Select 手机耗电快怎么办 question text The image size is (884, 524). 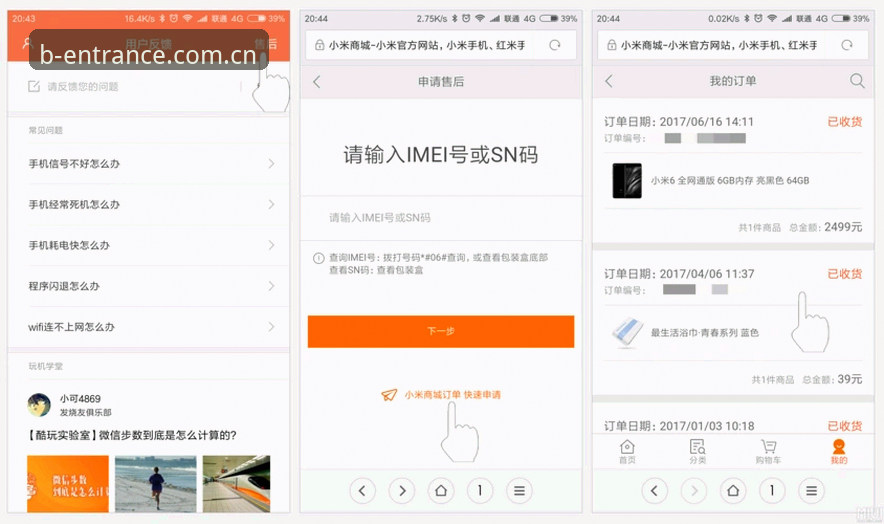[69, 245]
